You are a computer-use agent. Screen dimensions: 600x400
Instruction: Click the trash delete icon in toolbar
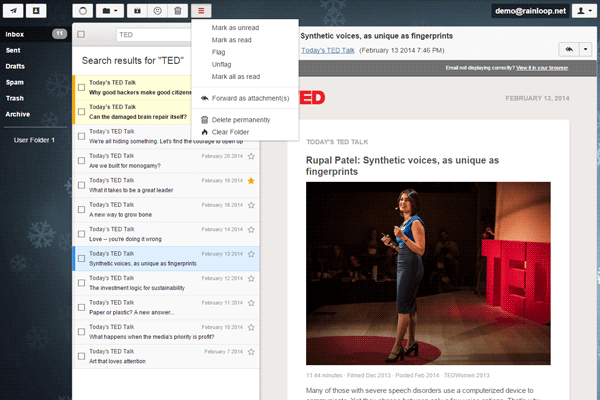(177, 10)
